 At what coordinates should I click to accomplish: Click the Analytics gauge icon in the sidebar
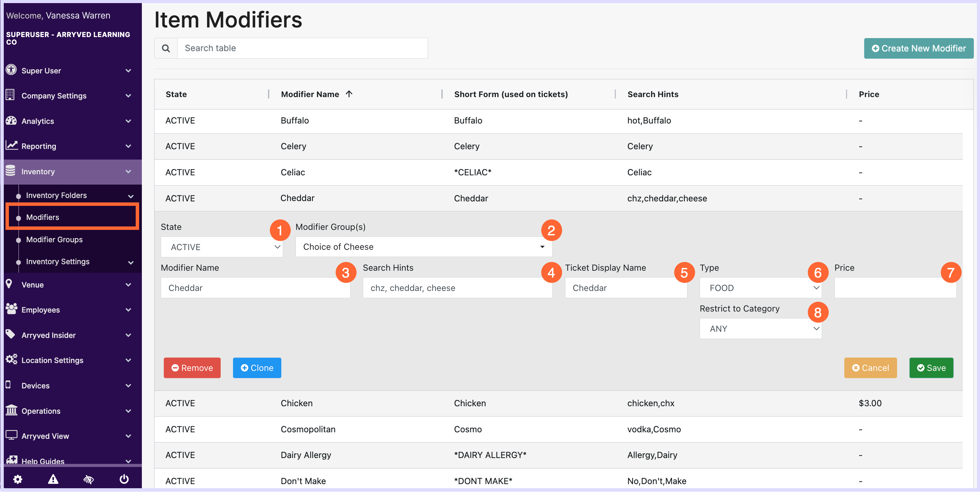(x=11, y=121)
